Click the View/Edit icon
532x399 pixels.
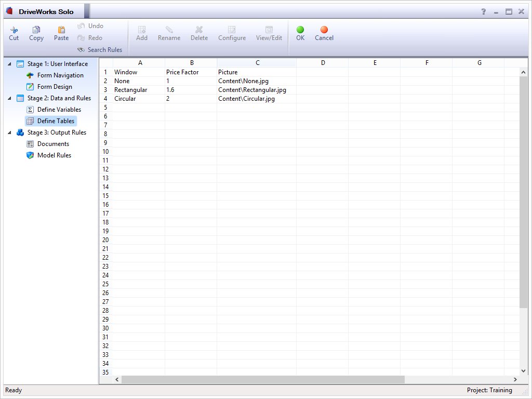pyautogui.click(x=269, y=30)
